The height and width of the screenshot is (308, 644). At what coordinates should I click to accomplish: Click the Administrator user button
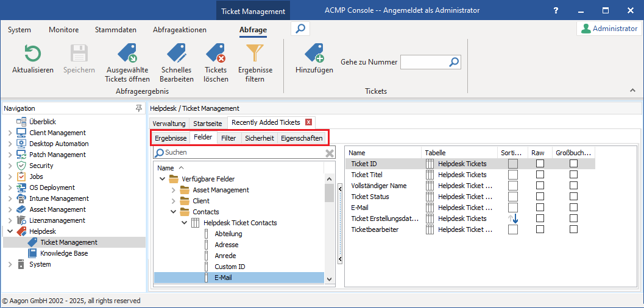click(608, 29)
